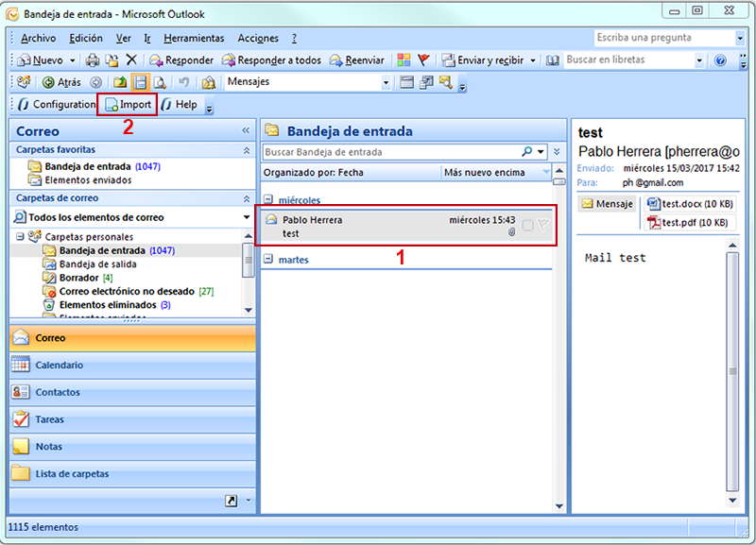Collapse the Carpetas personales tree node
756x545 pixels.
coord(20,236)
